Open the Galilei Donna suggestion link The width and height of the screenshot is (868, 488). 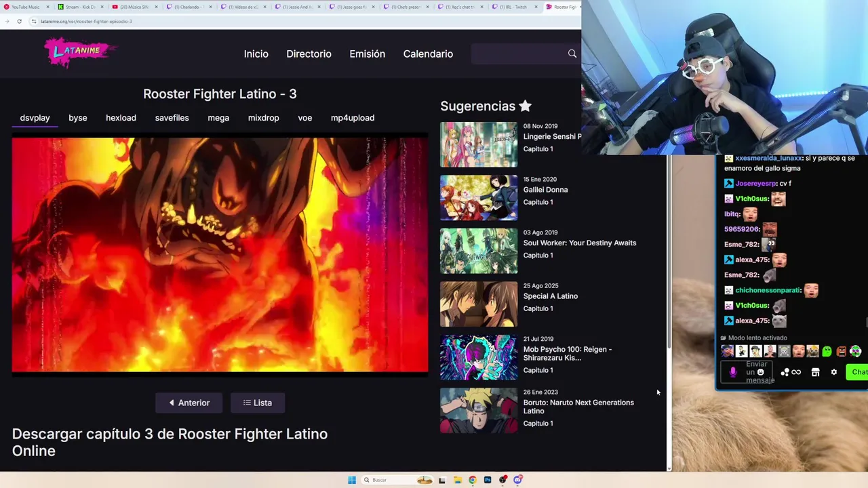pyautogui.click(x=545, y=190)
